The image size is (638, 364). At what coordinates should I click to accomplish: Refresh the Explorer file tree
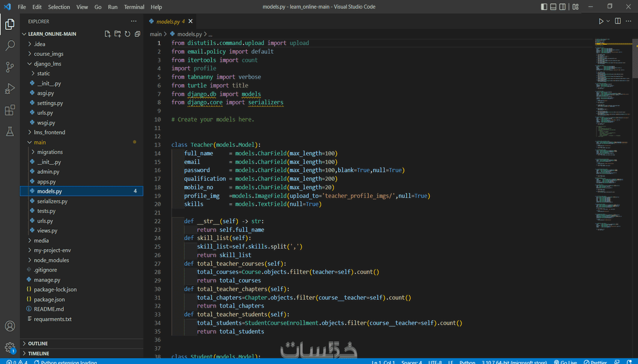tap(128, 34)
